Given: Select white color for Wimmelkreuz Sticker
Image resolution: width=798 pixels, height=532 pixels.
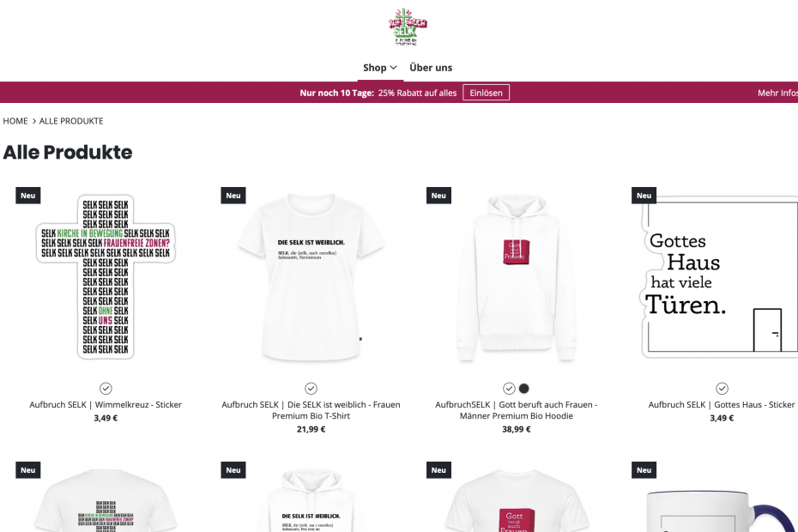Looking at the screenshot, I should pos(106,389).
